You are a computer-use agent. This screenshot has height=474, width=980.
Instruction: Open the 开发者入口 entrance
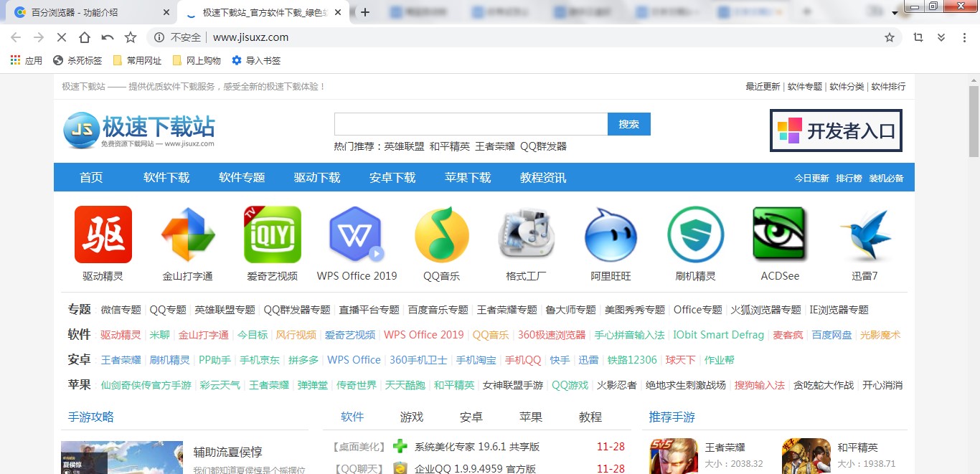coord(836,130)
